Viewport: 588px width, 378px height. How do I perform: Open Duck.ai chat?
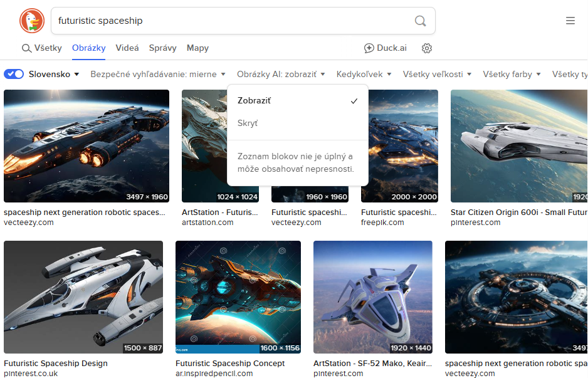(x=385, y=48)
